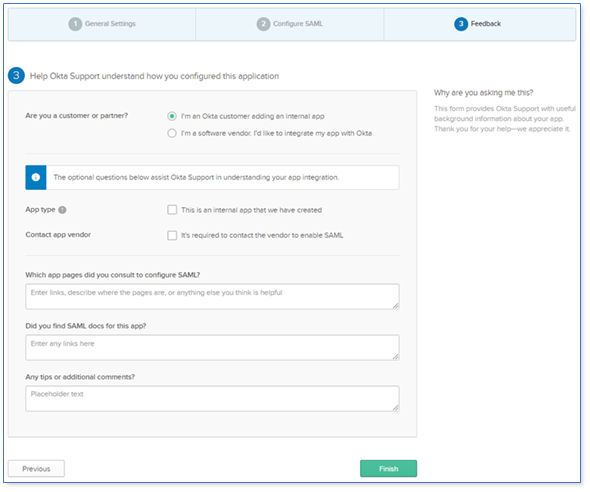590x492 pixels.
Task: Click the optional questions info message
Action: tap(196, 177)
